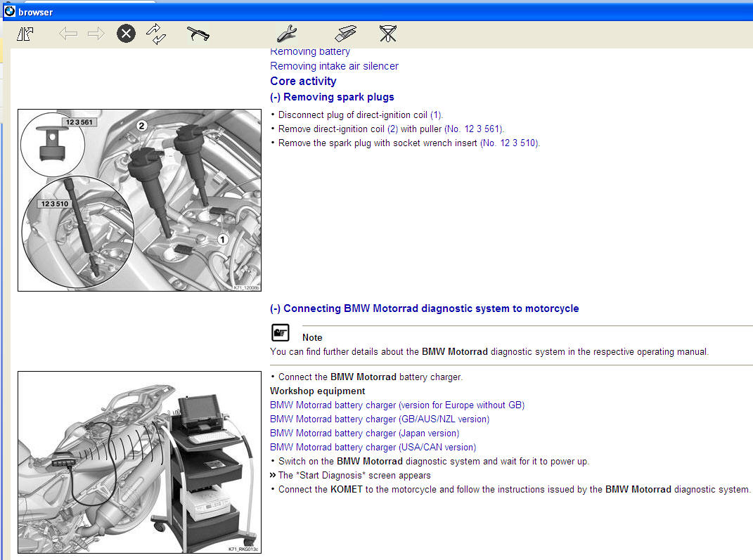The width and height of the screenshot is (753, 560).
Task: Click the spark plug removal illustration
Action: click(139, 200)
